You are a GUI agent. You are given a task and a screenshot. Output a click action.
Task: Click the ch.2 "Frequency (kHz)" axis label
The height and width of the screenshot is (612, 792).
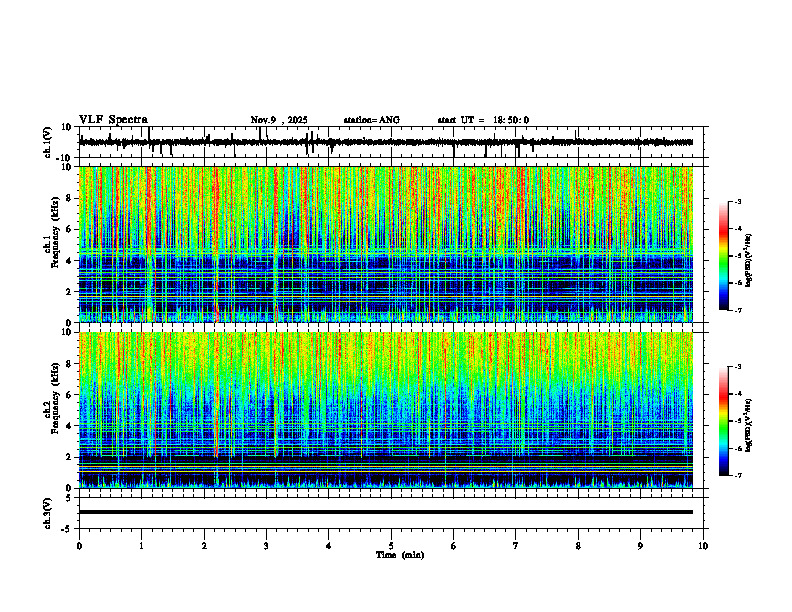[x=55, y=398]
